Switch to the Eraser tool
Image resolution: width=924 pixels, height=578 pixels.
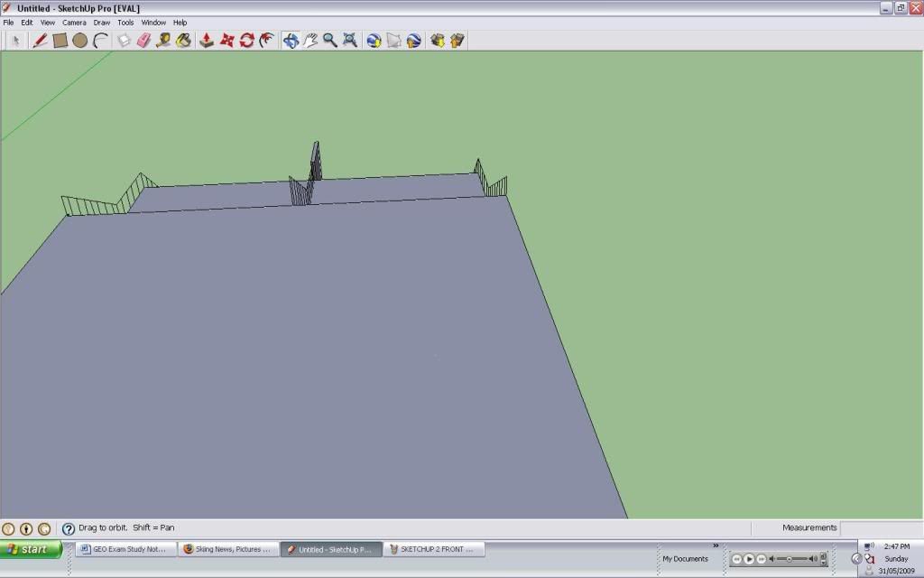[x=143, y=40]
